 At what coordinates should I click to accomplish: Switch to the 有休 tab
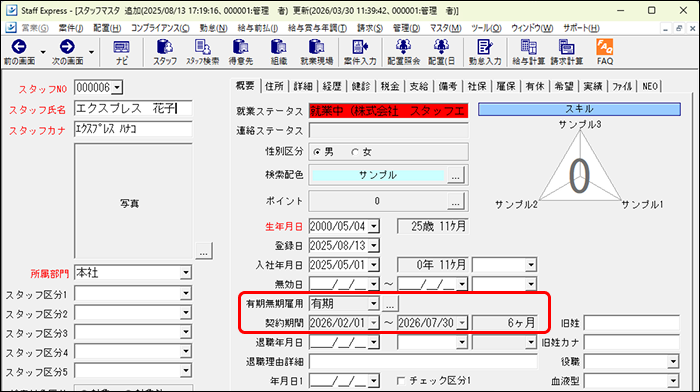(x=535, y=86)
